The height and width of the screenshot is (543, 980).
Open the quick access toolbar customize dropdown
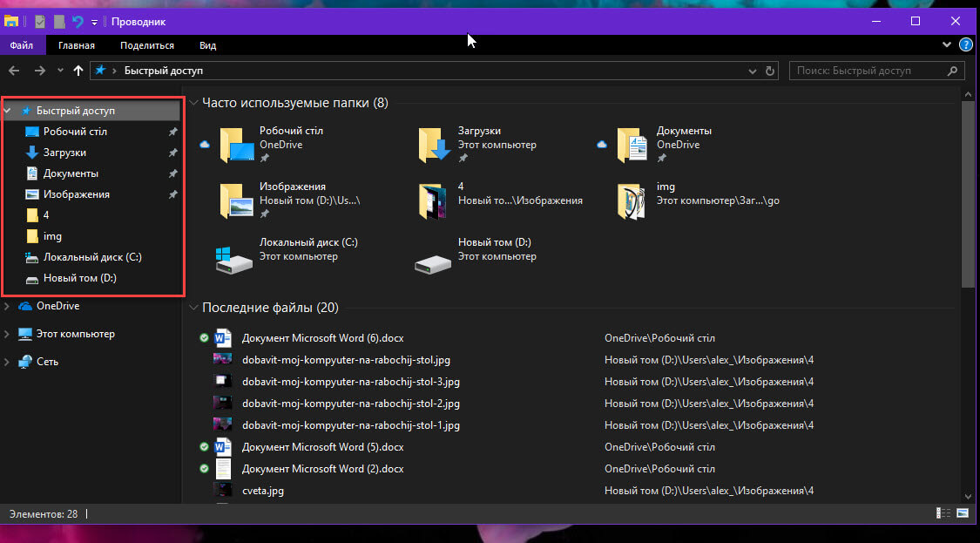pos(94,22)
